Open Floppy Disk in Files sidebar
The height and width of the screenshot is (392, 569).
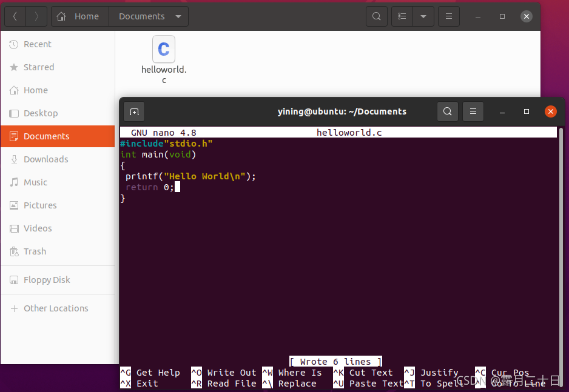(x=58, y=280)
